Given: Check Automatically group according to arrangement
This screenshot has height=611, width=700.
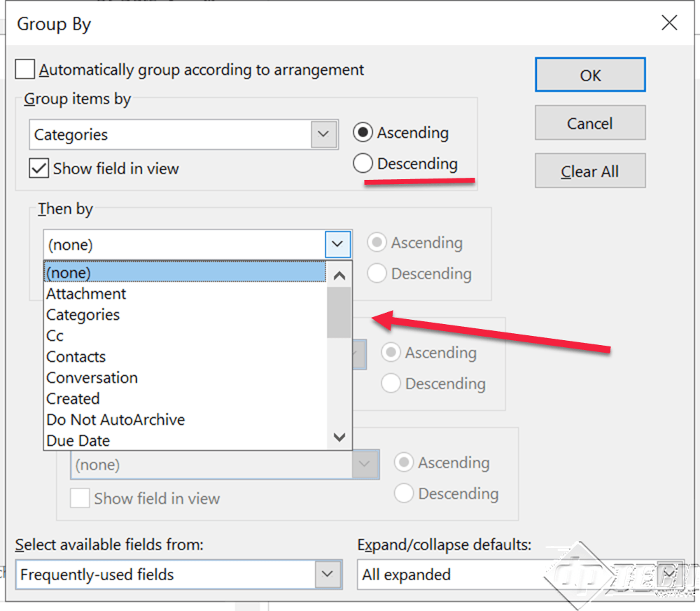Looking at the screenshot, I should [x=25, y=69].
